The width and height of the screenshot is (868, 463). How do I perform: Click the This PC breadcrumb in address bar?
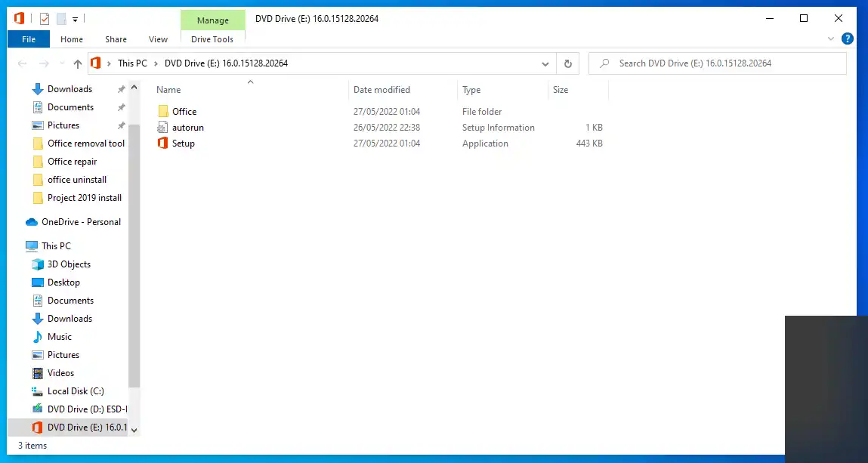click(132, 63)
